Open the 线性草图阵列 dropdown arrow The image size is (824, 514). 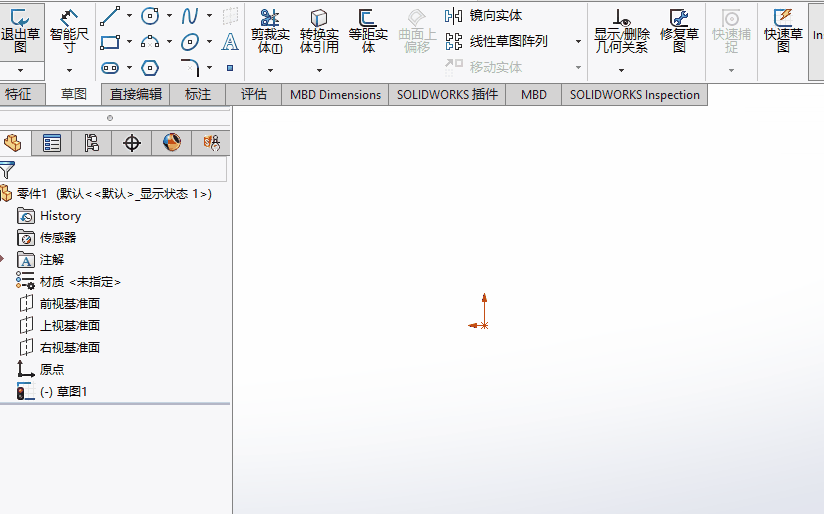(578, 42)
